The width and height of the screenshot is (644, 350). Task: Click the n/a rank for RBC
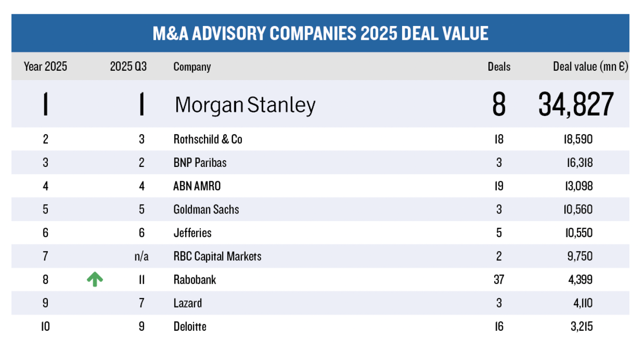pos(141,256)
